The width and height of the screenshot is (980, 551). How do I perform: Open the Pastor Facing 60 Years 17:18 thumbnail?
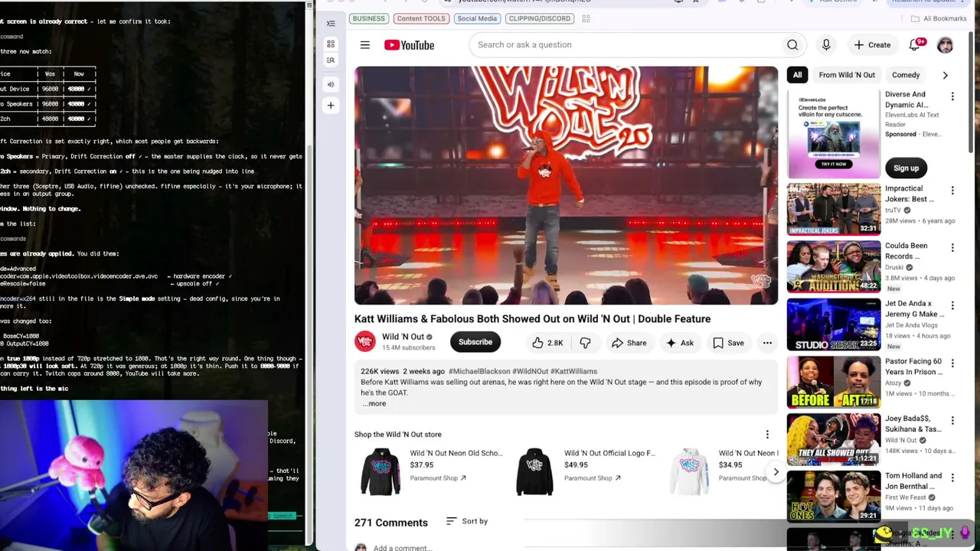834,382
